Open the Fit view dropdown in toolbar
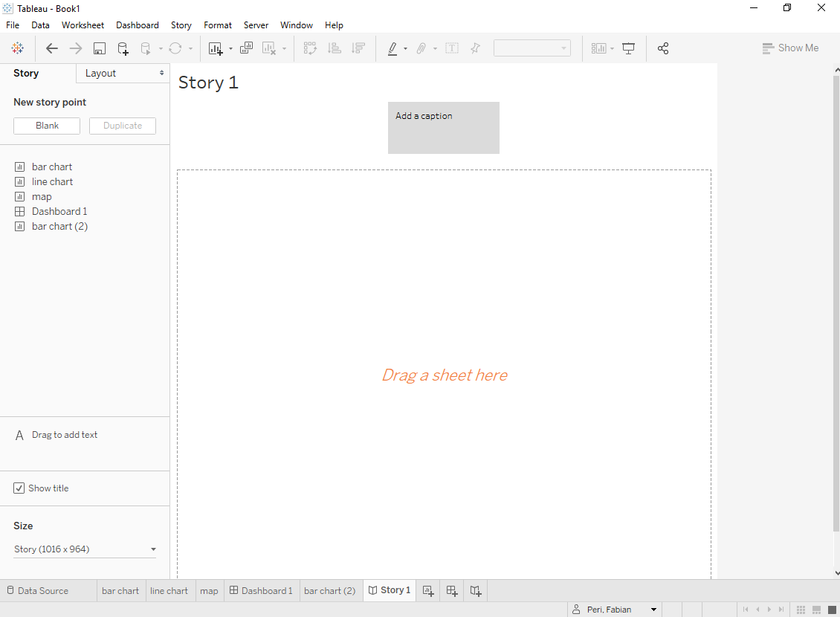Image resolution: width=840 pixels, height=617 pixels. click(x=532, y=48)
